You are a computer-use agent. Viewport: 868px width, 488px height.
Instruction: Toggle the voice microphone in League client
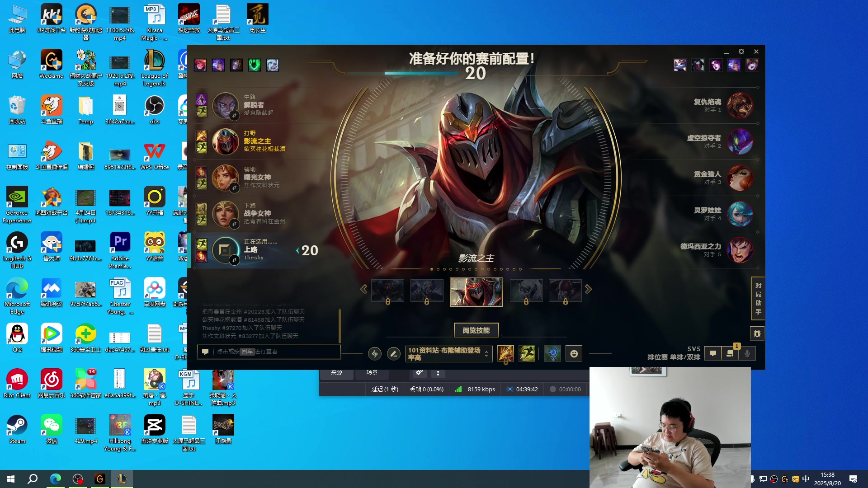tap(747, 354)
